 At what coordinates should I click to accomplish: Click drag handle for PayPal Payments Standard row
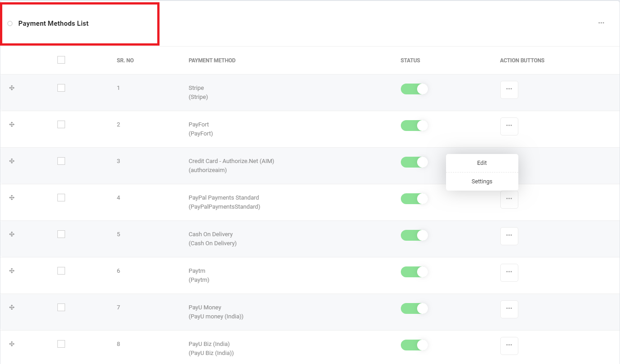click(x=12, y=197)
